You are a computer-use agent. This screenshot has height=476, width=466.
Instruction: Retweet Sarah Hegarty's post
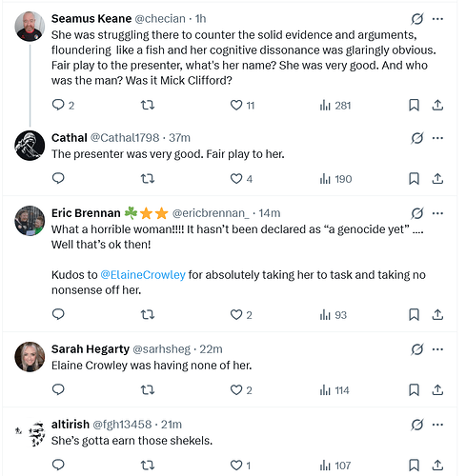pyautogui.click(x=148, y=390)
